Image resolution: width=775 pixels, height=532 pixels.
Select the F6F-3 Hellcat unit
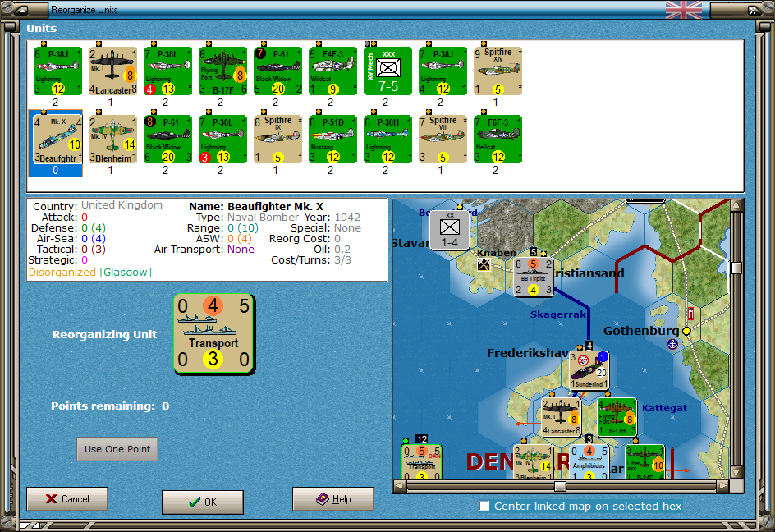click(x=498, y=139)
